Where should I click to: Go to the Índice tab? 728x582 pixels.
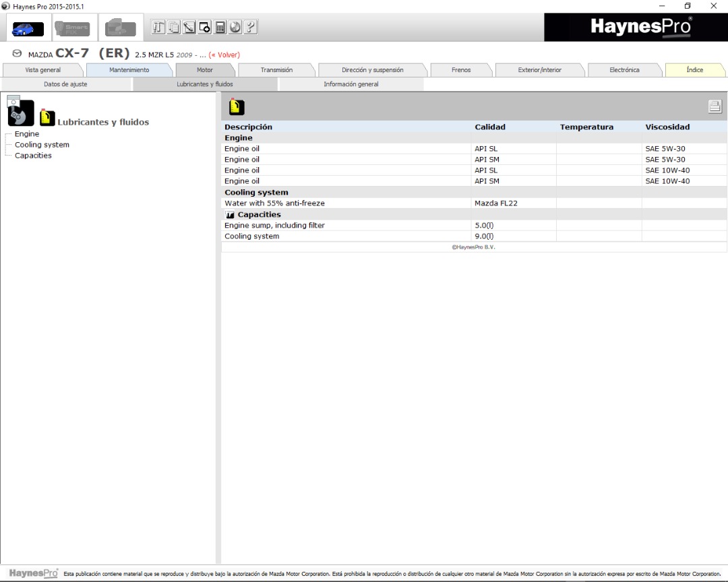tap(694, 70)
